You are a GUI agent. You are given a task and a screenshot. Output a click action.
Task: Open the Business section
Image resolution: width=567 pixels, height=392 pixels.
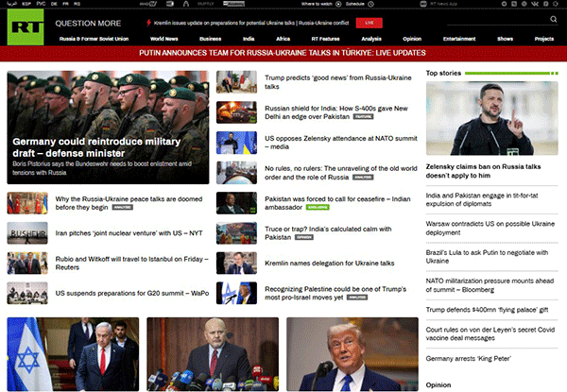pos(211,39)
